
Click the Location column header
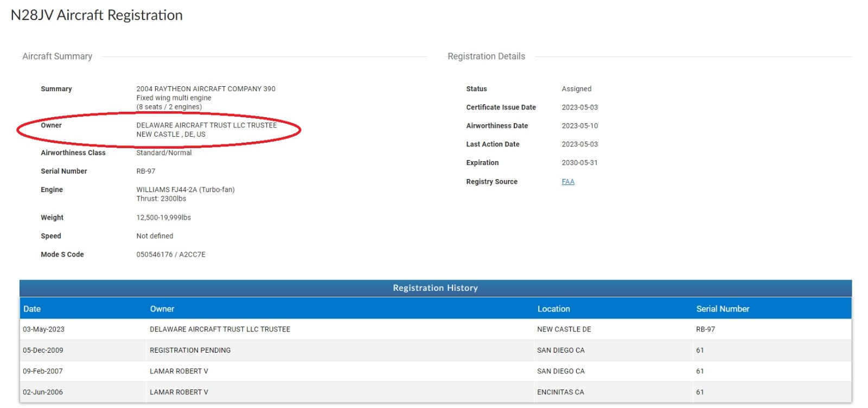553,309
